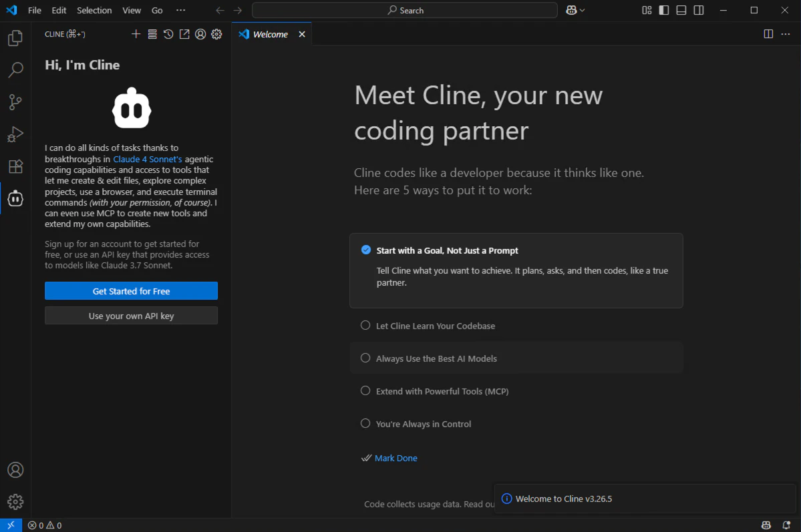
Task: Switch to the Welcome tab
Action: click(271, 34)
